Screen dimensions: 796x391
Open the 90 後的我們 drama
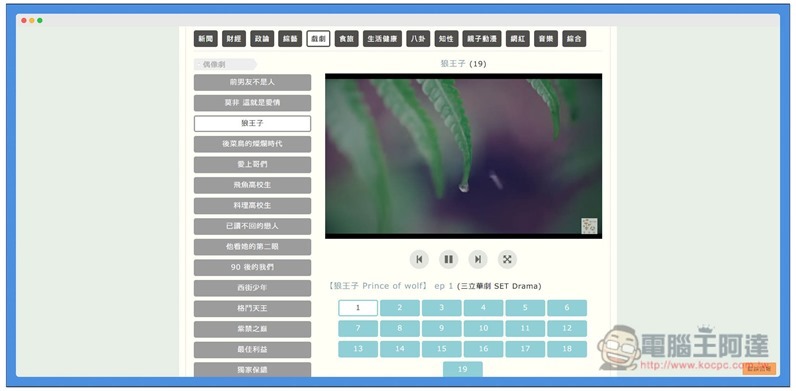point(252,267)
